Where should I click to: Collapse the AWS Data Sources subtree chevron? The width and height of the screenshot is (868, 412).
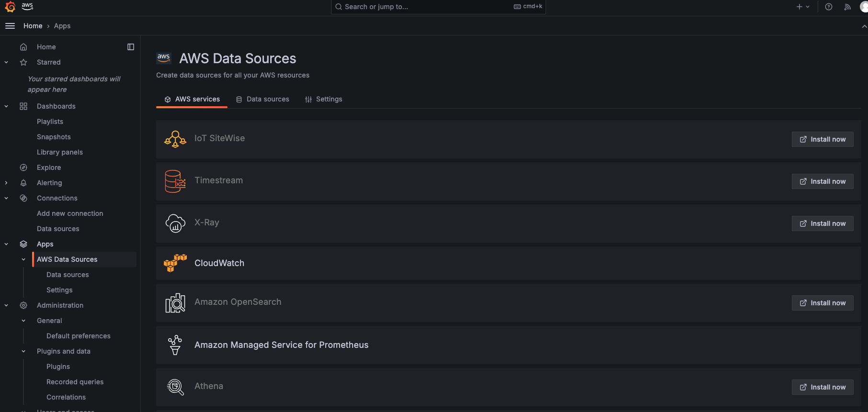coord(23,259)
